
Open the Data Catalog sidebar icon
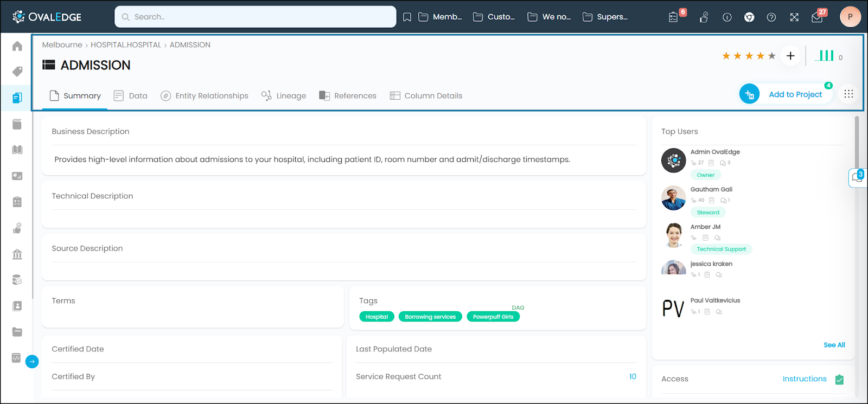click(x=17, y=98)
